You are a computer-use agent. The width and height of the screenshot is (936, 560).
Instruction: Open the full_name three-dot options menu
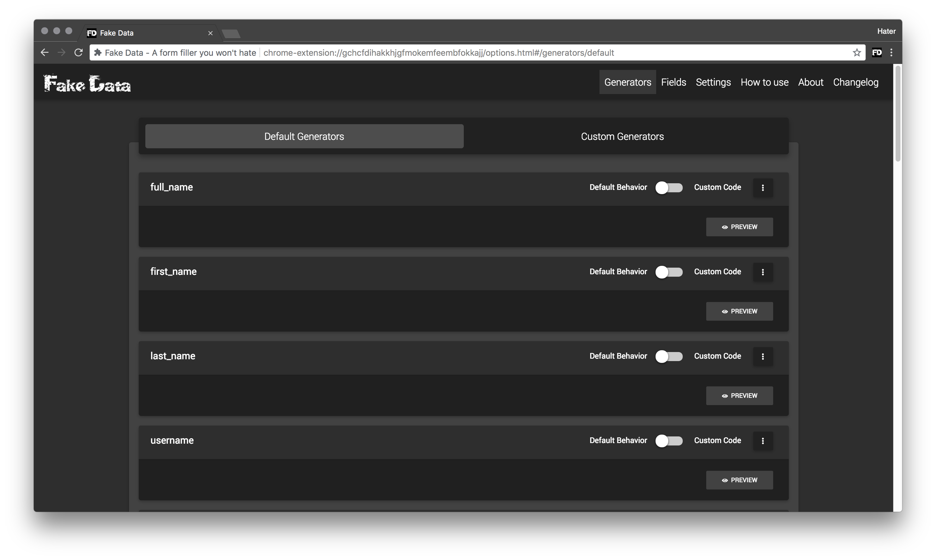763,187
